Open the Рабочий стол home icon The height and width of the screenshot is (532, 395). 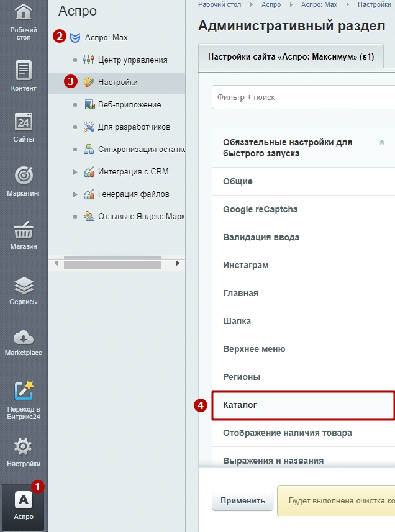pos(24,11)
